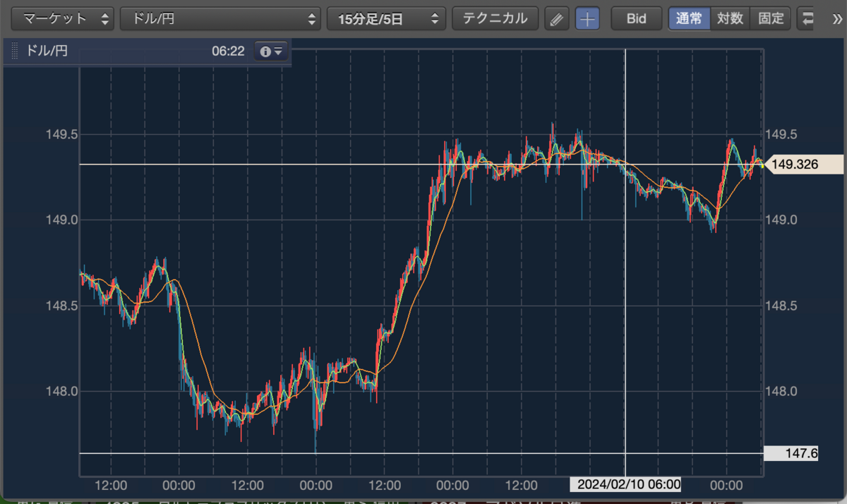Screen dimensions: 847x504
Task: Click the 148.5 label on right axis
Action: click(781, 306)
